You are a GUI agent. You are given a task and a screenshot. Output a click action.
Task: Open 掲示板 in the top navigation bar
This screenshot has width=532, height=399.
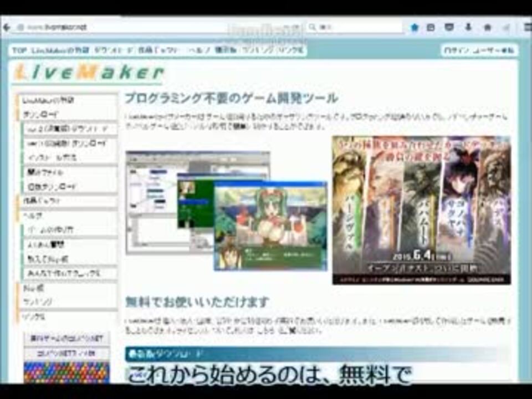(x=226, y=50)
